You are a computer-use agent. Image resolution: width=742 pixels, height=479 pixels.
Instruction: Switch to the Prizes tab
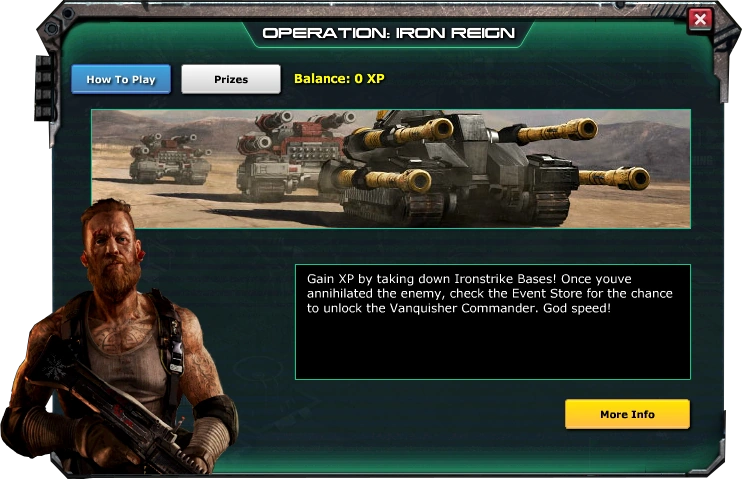click(x=231, y=79)
